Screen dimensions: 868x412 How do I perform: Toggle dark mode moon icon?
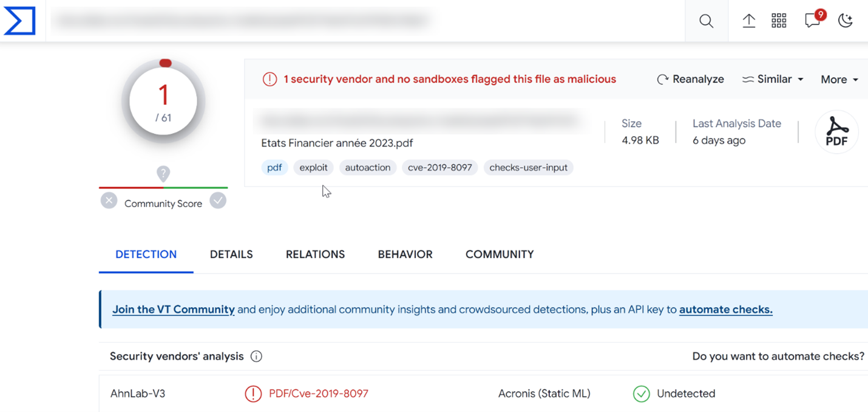click(845, 21)
